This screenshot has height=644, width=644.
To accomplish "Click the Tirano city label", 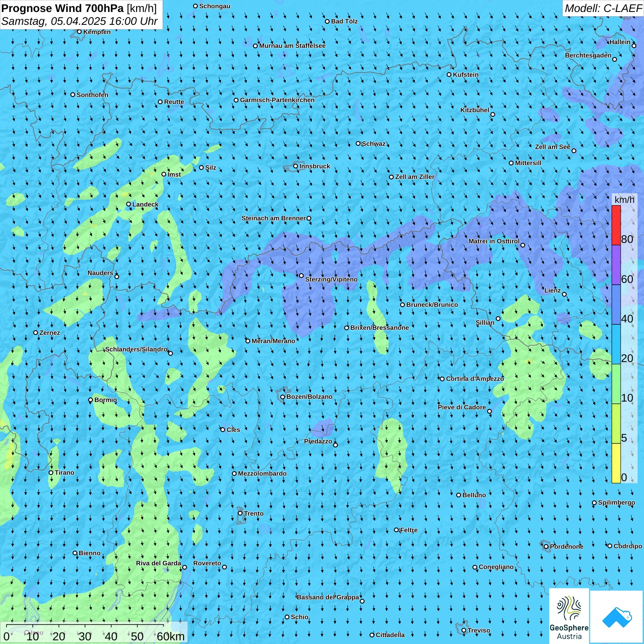I will [64, 472].
